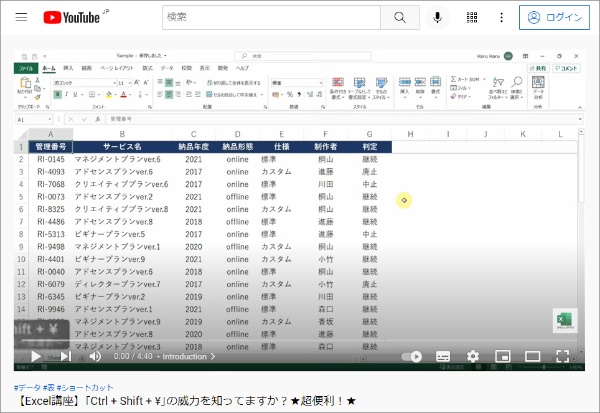The height and width of the screenshot is (413, 600).
Task: Enter full screen mode
Action: 562,356
